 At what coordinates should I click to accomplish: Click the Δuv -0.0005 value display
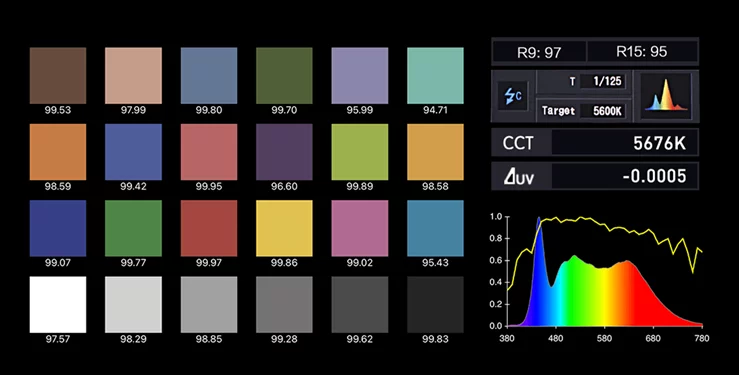(624, 177)
